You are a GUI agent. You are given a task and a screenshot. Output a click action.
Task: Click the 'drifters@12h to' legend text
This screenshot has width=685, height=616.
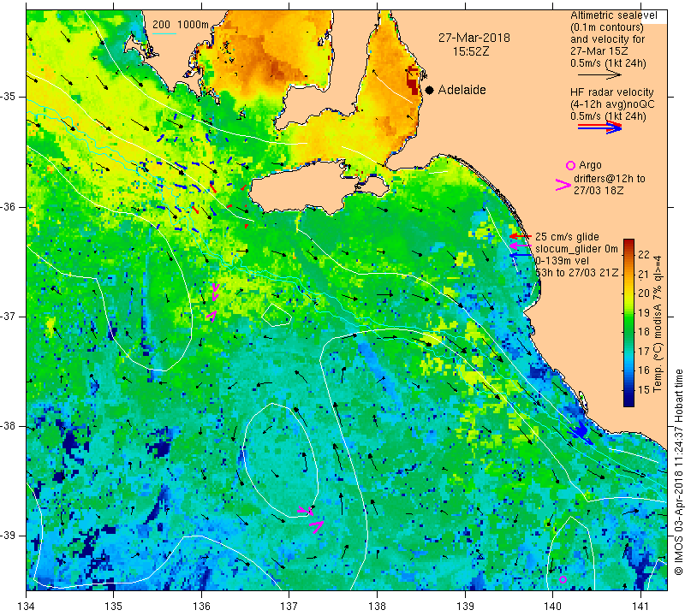click(x=609, y=179)
